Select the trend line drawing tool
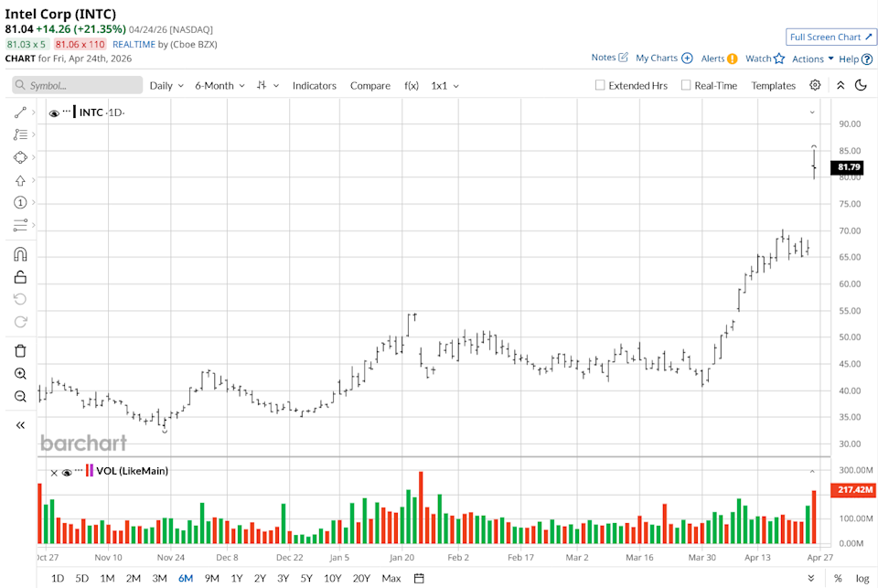 coord(20,112)
